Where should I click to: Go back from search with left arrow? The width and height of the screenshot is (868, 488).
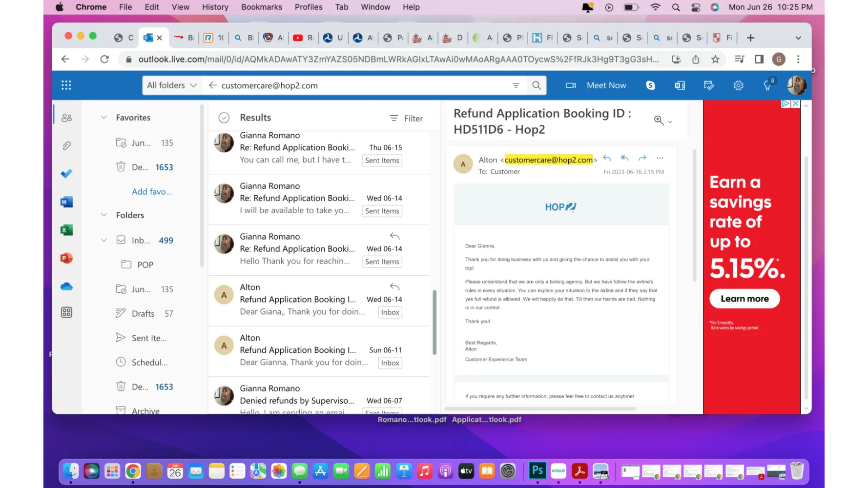pyautogui.click(x=212, y=85)
